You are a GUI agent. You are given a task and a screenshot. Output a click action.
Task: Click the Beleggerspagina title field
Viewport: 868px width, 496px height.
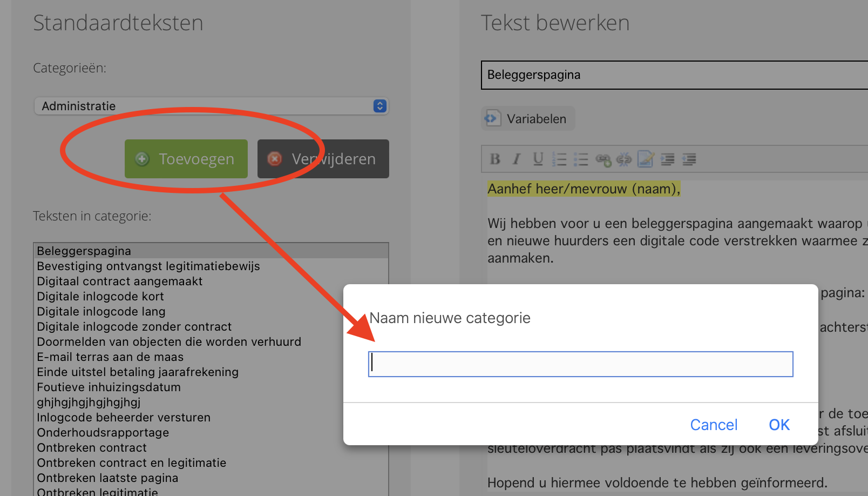pyautogui.click(x=674, y=75)
